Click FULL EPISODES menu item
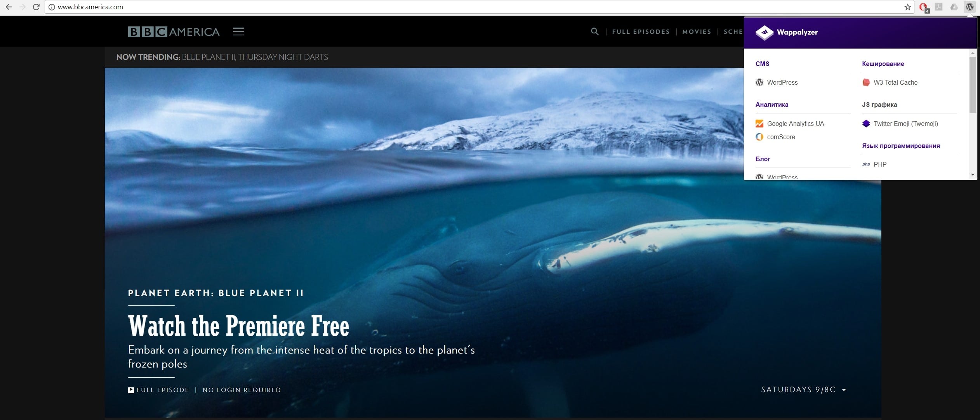This screenshot has width=980, height=420. 640,31
